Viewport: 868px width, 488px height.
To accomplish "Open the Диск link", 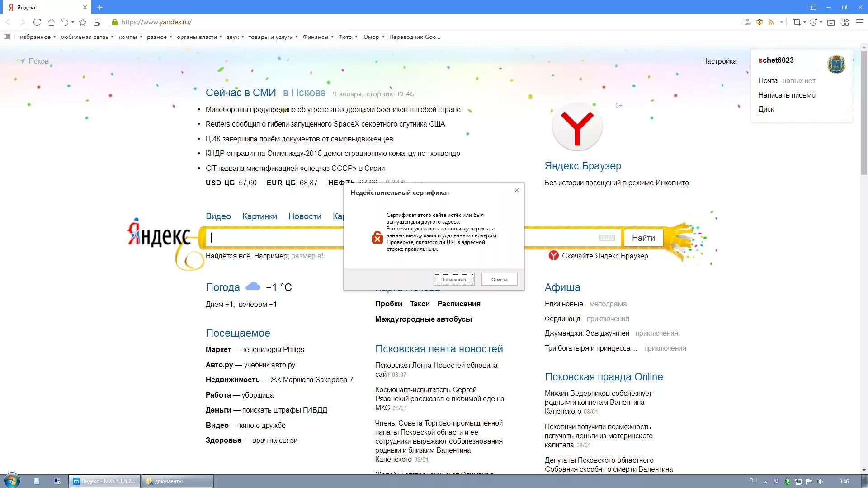I will click(766, 109).
